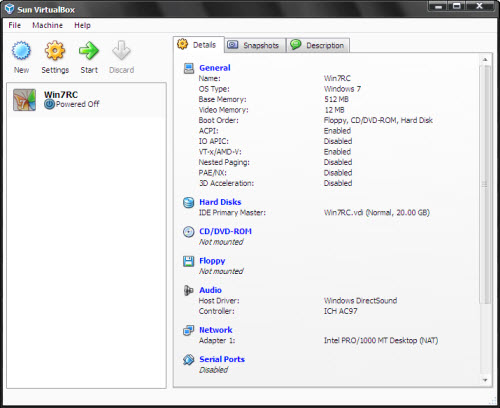
Task: Click the details pane vertical scrollbar thumb
Action: [x=485, y=184]
